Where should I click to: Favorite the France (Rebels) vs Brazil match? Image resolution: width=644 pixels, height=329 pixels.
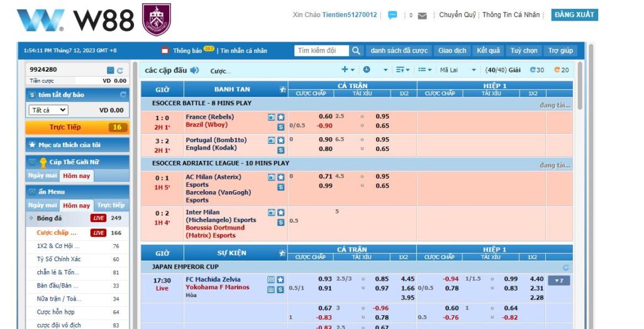[x=280, y=117]
